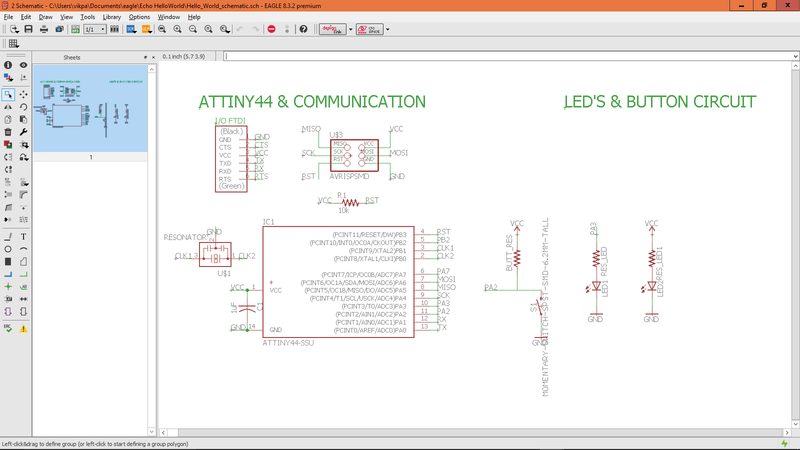Click the Save toolbar button

tap(29, 29)
